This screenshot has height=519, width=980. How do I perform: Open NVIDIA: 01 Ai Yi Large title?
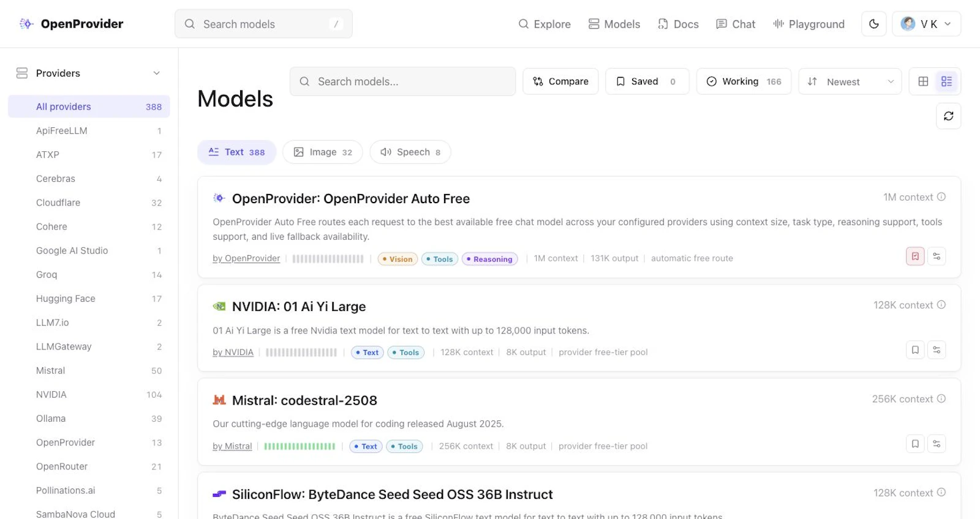click(299, 307)
